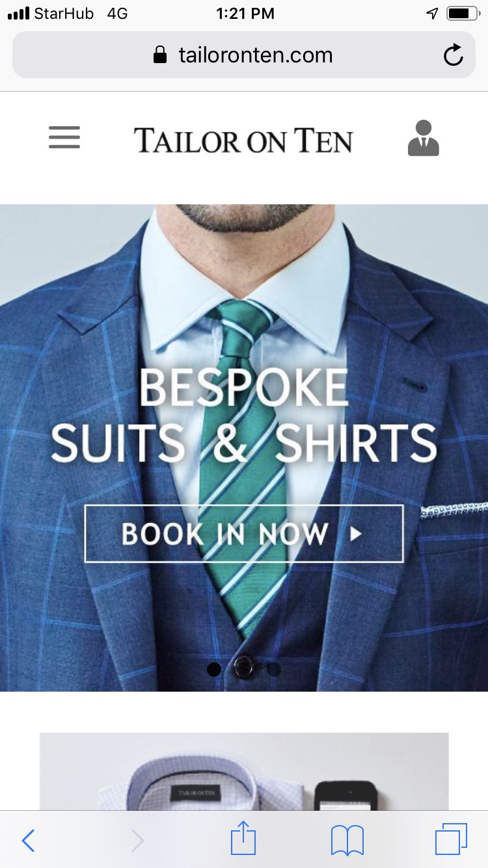Open the folded shirt product image
Viewport: 488px width, 868px height.
coord(244,772)
